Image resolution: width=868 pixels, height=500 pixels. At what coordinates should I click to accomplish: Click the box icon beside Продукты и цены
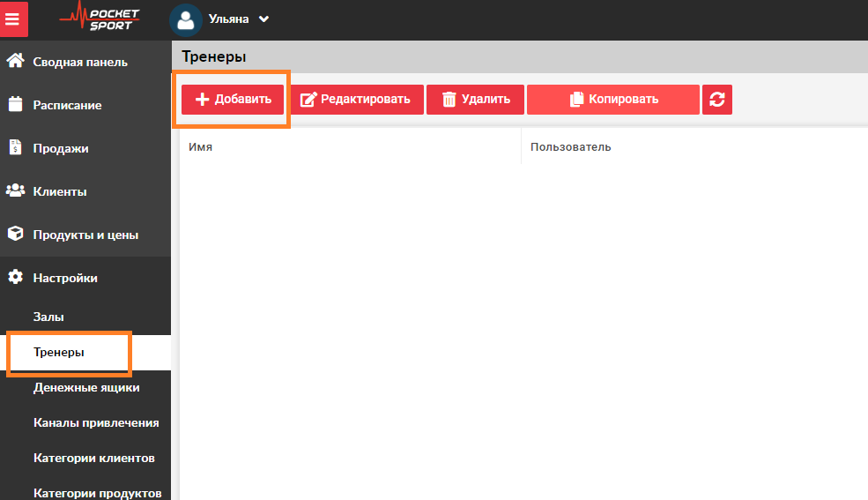point(15,235)
